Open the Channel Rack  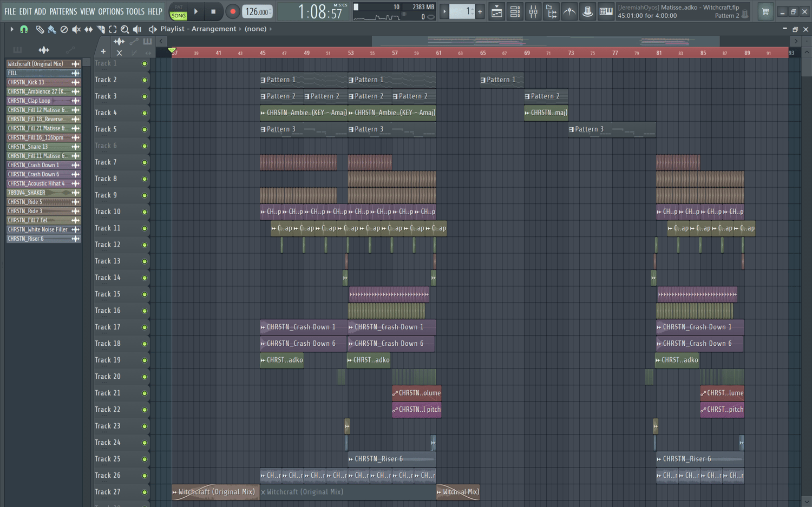(x=515, y=11)
